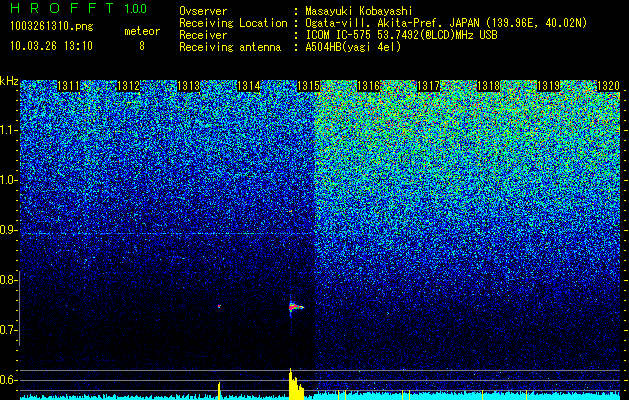Viewport: 629px width, 400px height.
Task: Click the small meteor echo dot near 1314
Action: pos(219,306)
